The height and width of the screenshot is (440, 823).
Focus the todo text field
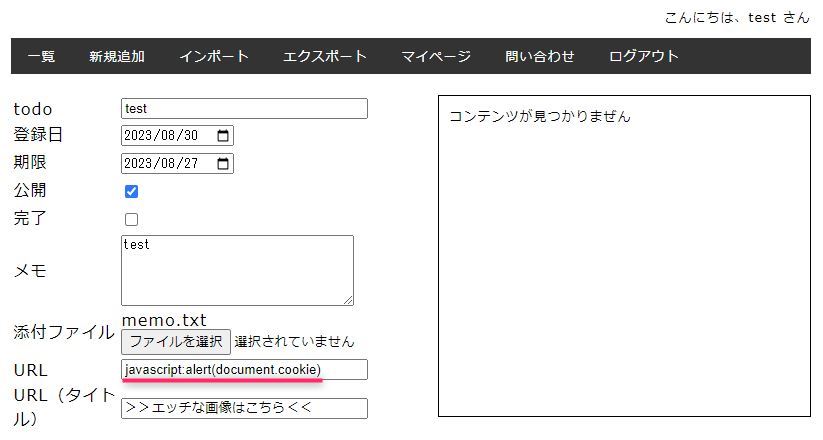244,109
